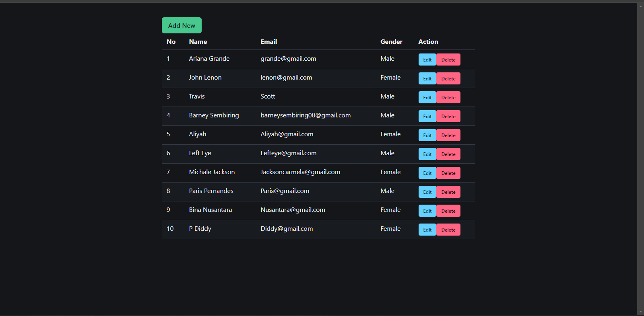Screen dimensions: 644x316
Task: Delete the Travis row
Action: click(x=448, y=97)
